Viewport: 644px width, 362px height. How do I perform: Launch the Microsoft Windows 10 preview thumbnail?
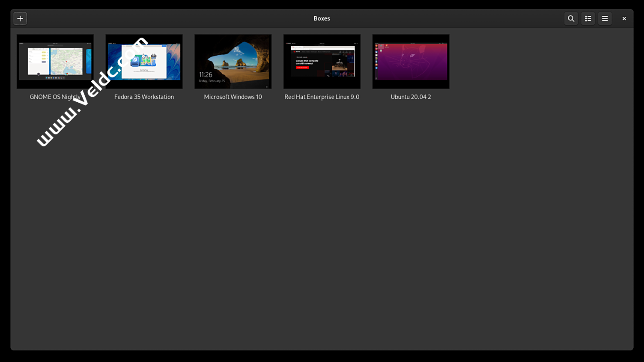point(233,62)
